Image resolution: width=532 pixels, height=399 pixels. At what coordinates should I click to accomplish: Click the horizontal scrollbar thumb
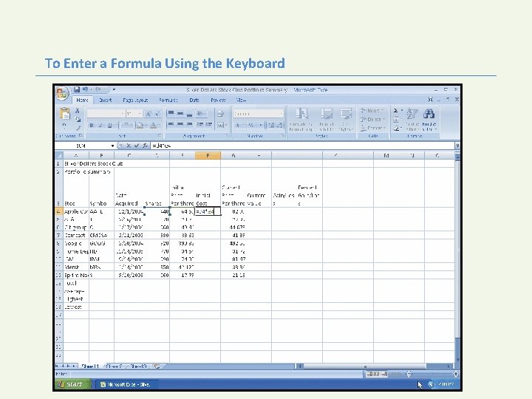365,366
